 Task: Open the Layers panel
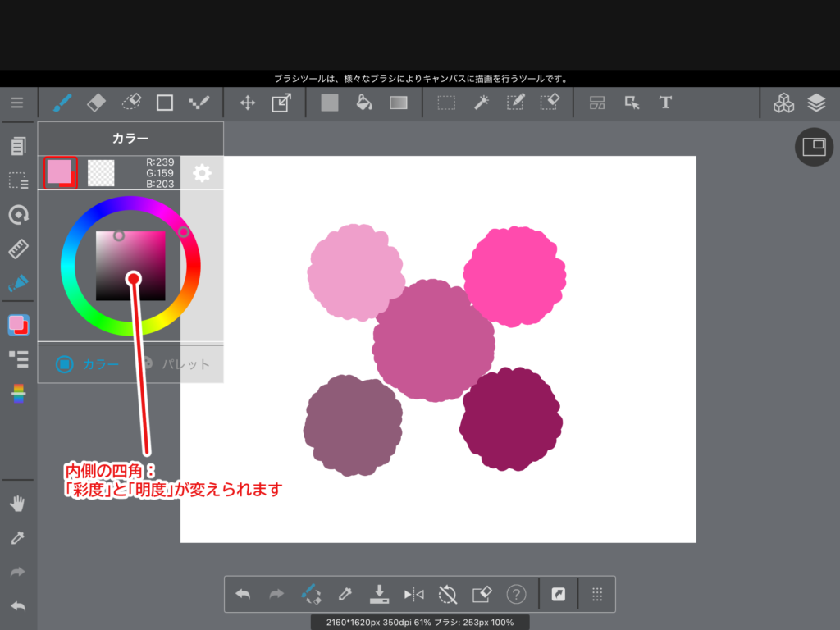click(x=815, y=103)
